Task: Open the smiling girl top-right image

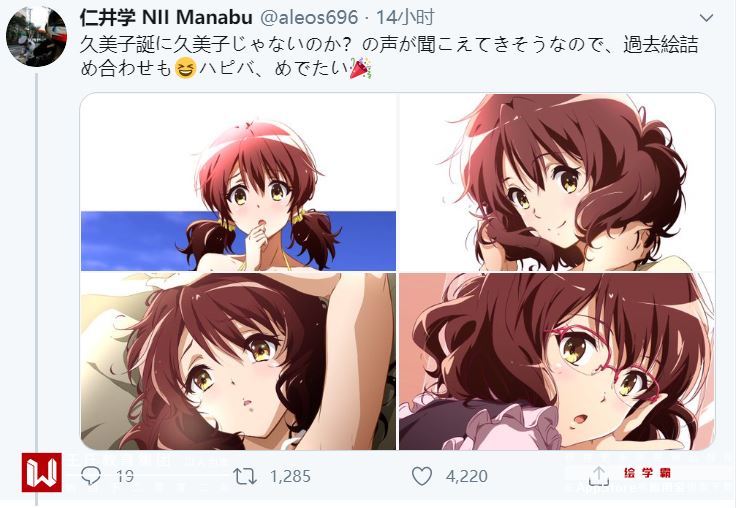Action: 557,182
